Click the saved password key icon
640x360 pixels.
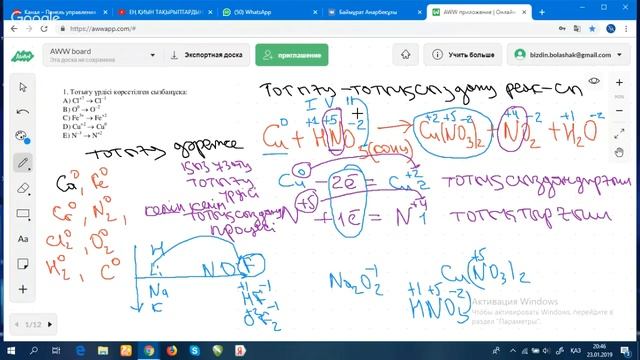tap(562, 29)
